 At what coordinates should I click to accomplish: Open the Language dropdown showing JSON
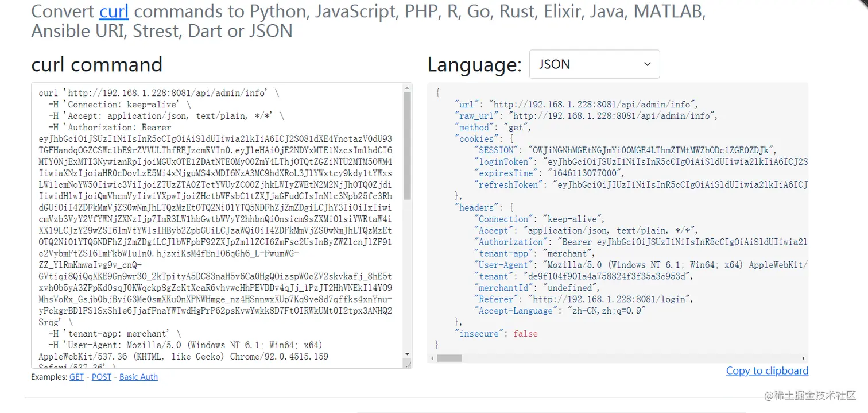[x=594, y=64]
